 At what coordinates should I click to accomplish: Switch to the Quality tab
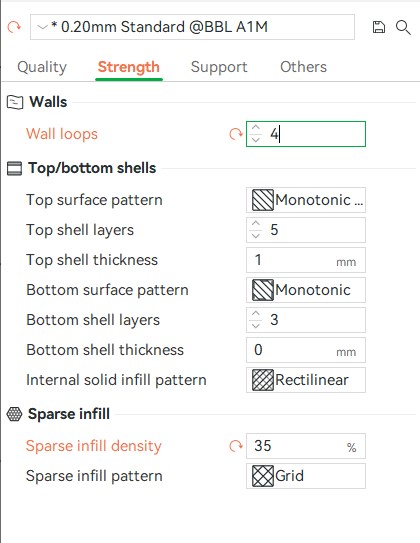click(x=42, y=67)
